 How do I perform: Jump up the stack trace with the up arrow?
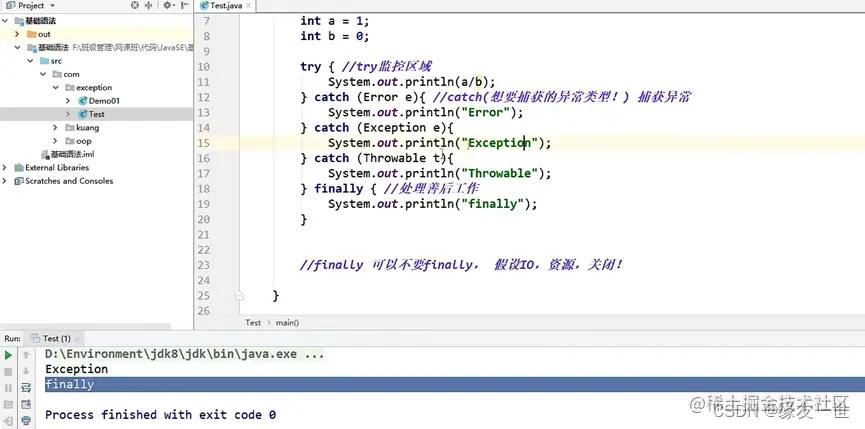(26, 356)
